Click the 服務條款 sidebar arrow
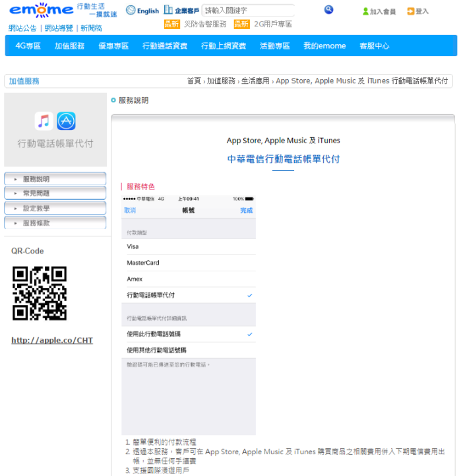 click(x=15, y=223)
